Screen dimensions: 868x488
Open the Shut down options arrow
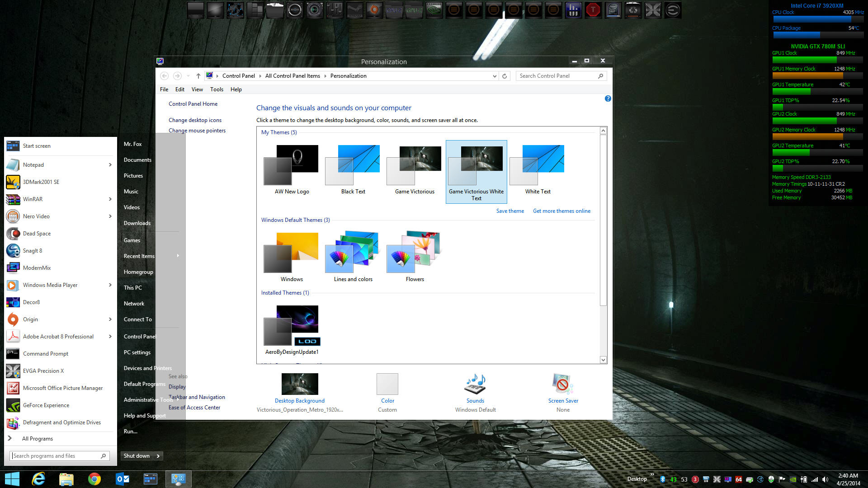click(158, 456)
